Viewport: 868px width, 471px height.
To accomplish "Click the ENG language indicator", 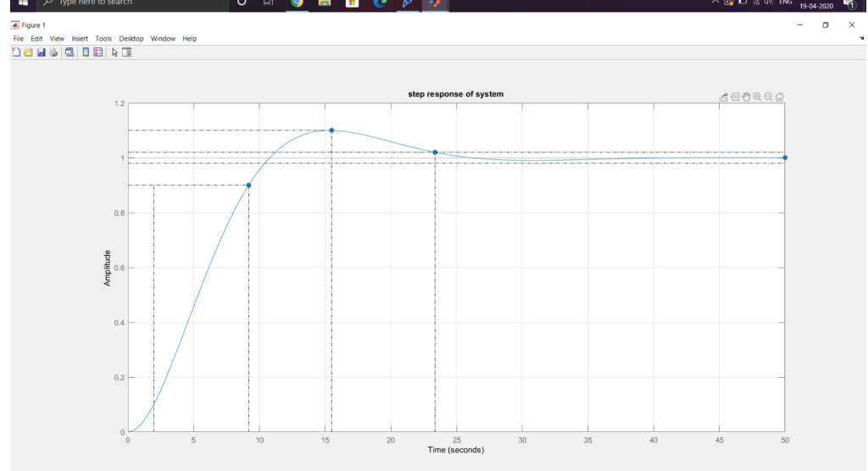I will pyautogui.click(x=786, y=3).
